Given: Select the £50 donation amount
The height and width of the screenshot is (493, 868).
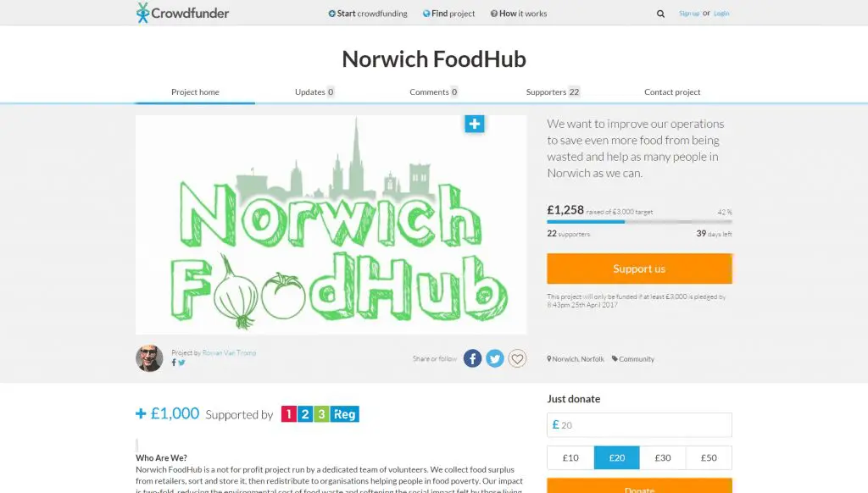Looking at the screenshot, I should click(x=709, y=457).
